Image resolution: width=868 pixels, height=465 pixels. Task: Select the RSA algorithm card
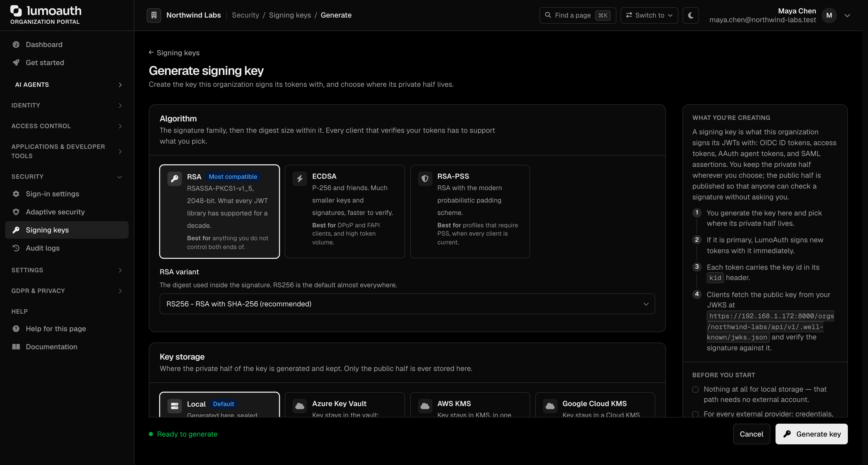[x=219, y=212]
